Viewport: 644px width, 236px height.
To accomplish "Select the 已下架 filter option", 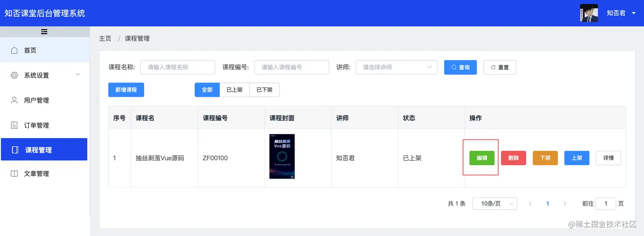I will click(x=264, y=90).
